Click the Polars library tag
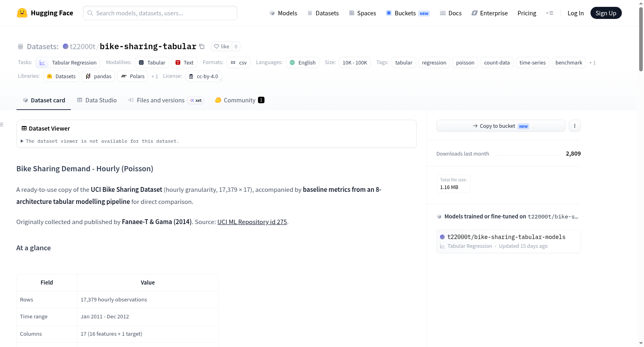Viewport: 644px width, 347px height. [133, 76]
